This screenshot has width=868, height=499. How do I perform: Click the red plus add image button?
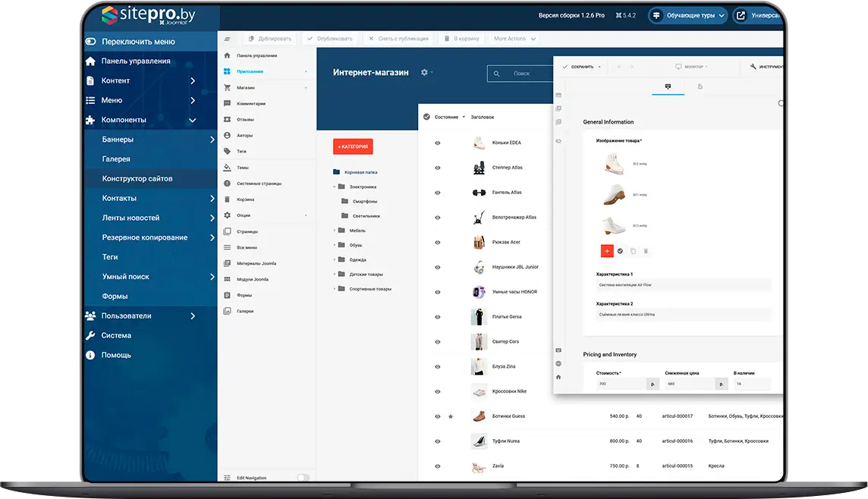(x=606, y=250)
